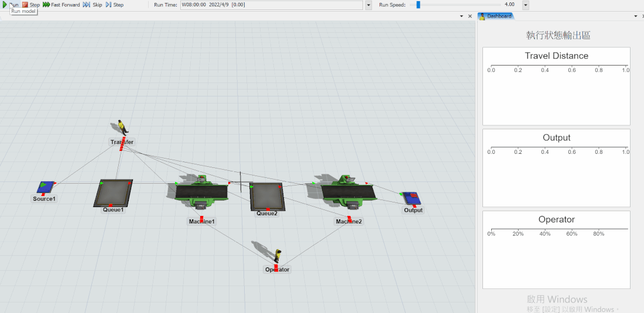Click the Skip simulation control
The image size is (644, 313).
click(x=92, y=5)
